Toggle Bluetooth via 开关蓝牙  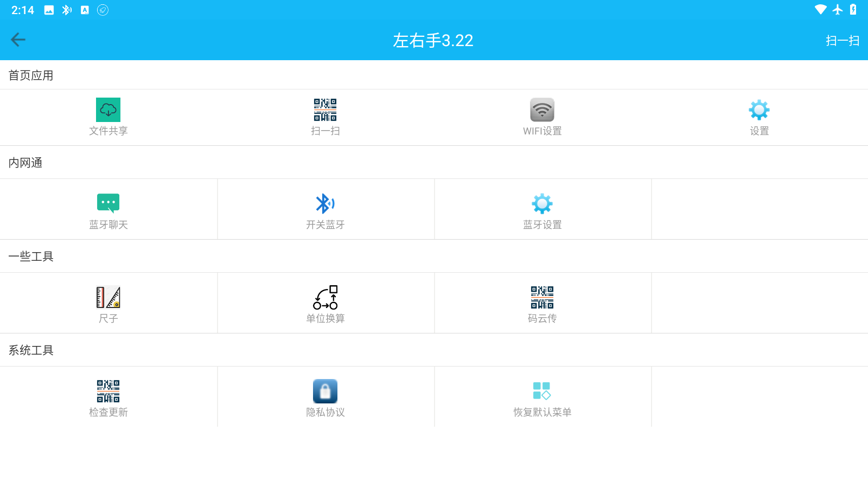point(325,210)
